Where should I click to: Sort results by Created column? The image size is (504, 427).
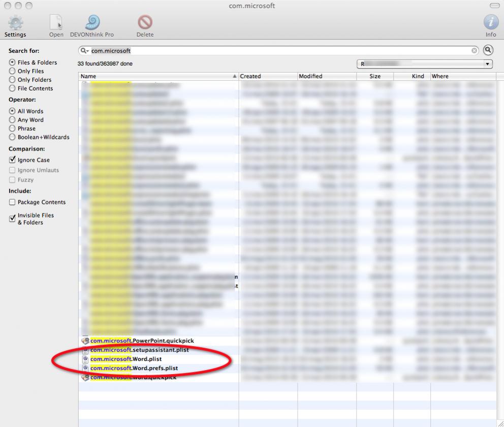[x=268, y=76]
